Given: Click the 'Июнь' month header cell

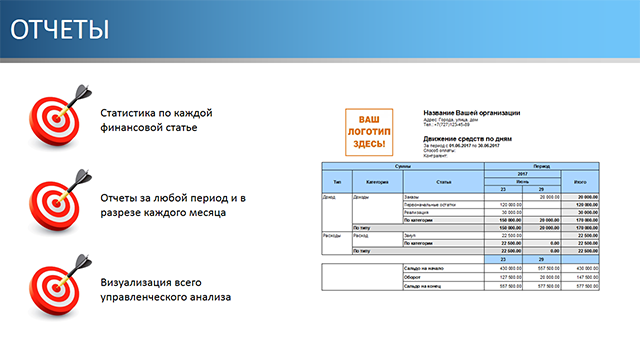Looking at the screenshot, I should point(522,182).
